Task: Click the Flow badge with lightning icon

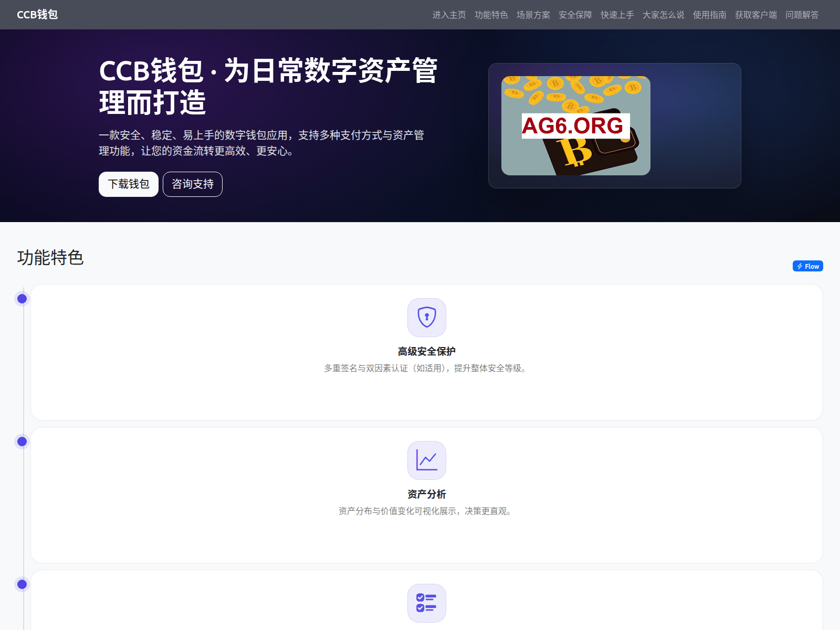Action: pos(807,266)
